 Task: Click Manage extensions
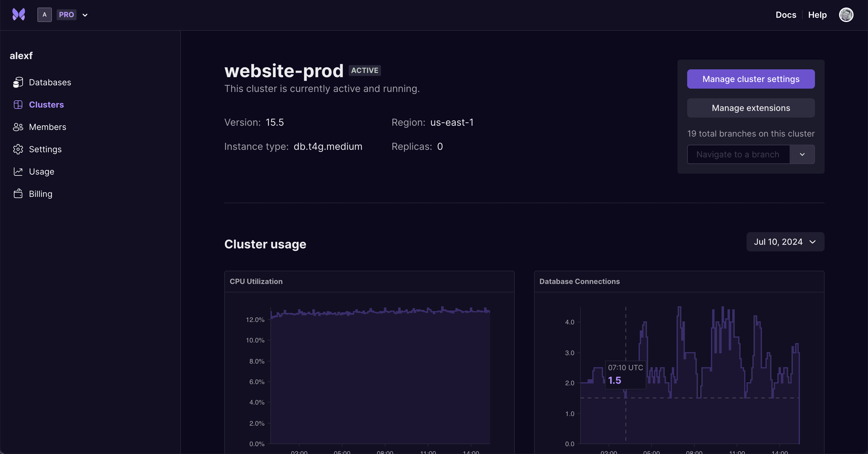click(x=751, y=108)
